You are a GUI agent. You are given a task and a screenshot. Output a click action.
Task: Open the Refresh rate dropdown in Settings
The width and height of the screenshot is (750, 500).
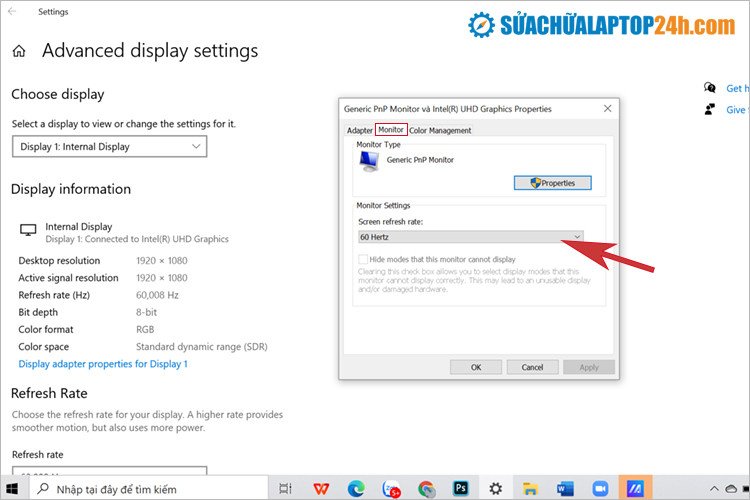tap(110, 471)
